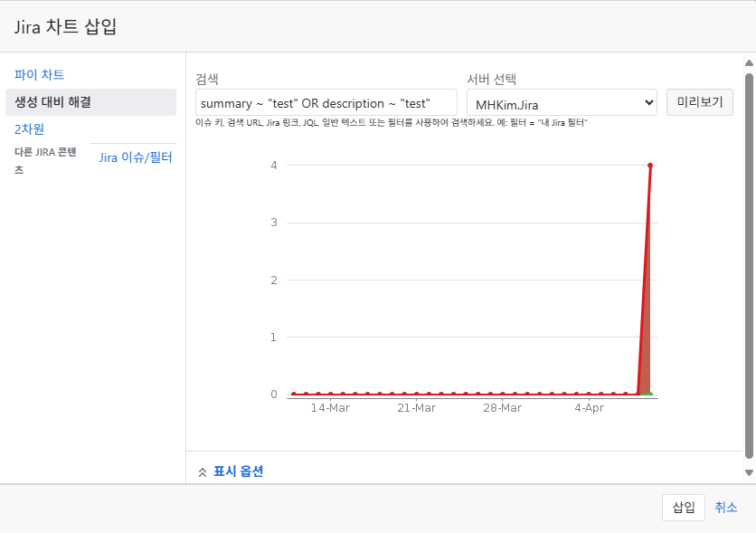Screen dimensions: 756x533
Task: Click the 14-Mar axis label on chart
Action: point(330,408)
